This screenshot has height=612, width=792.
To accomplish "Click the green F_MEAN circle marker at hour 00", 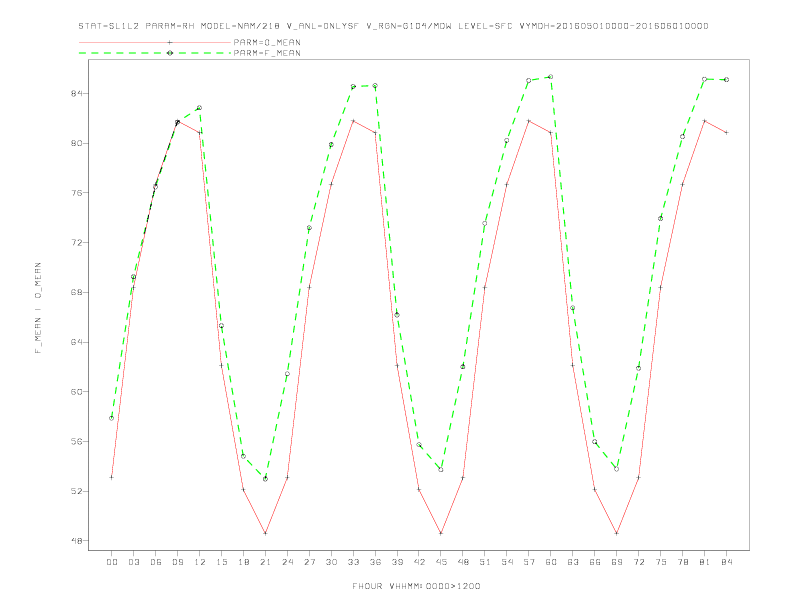I will tap(112, 418).
